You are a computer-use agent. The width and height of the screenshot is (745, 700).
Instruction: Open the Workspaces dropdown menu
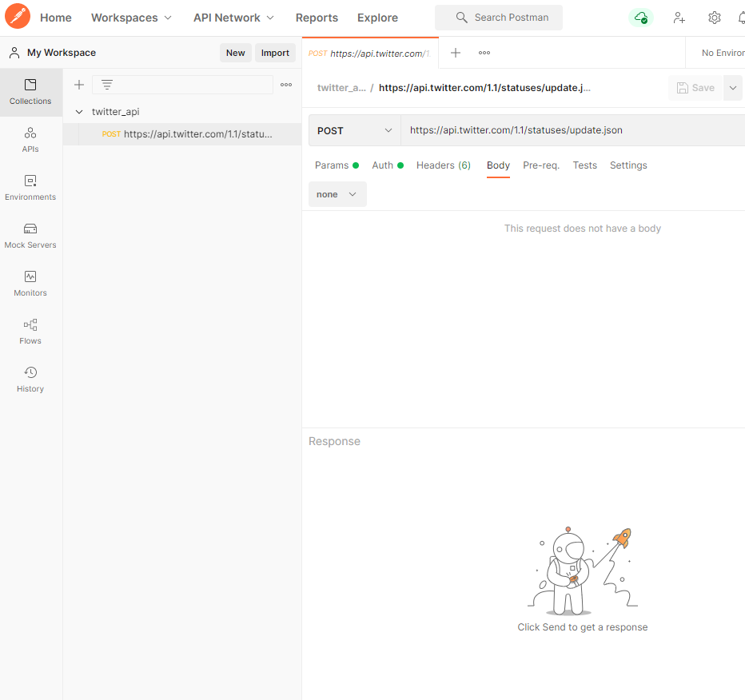click(131, 18)
